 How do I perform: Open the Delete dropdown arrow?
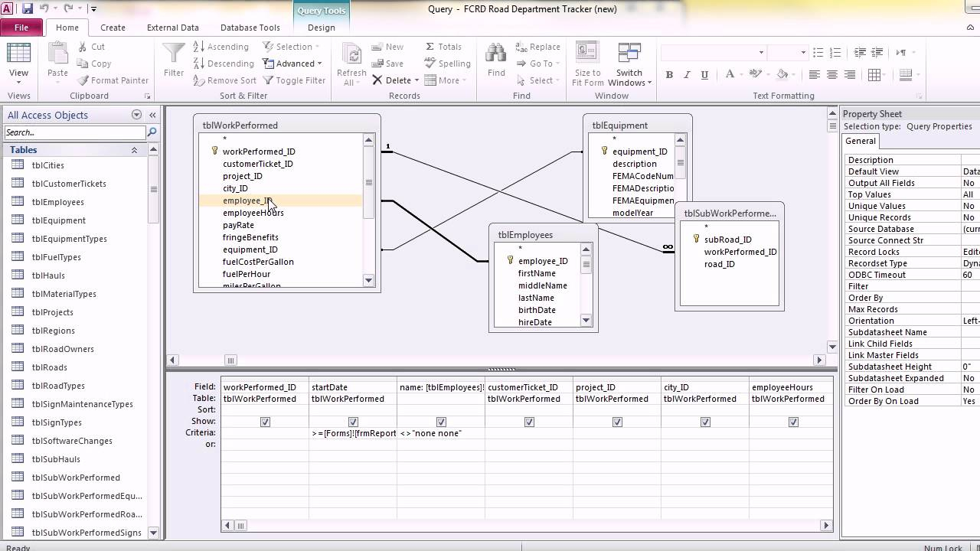click(x=416, y=80)
